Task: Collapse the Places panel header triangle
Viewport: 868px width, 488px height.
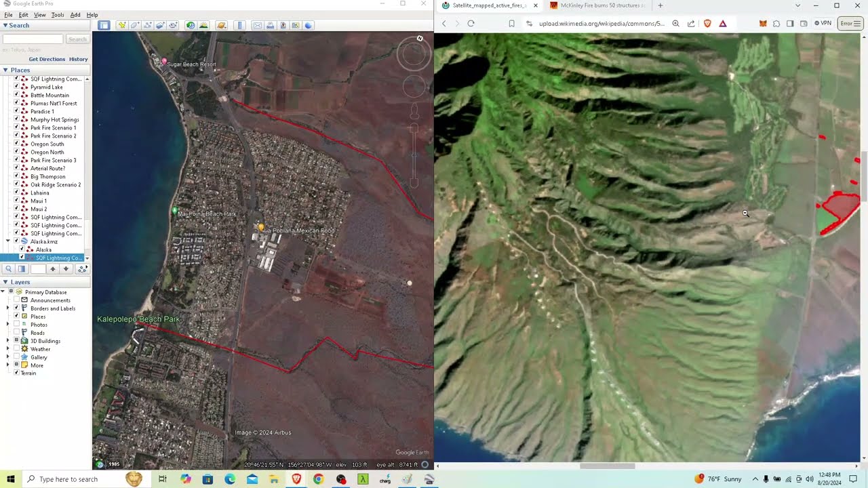Action: tap(5, 70)
